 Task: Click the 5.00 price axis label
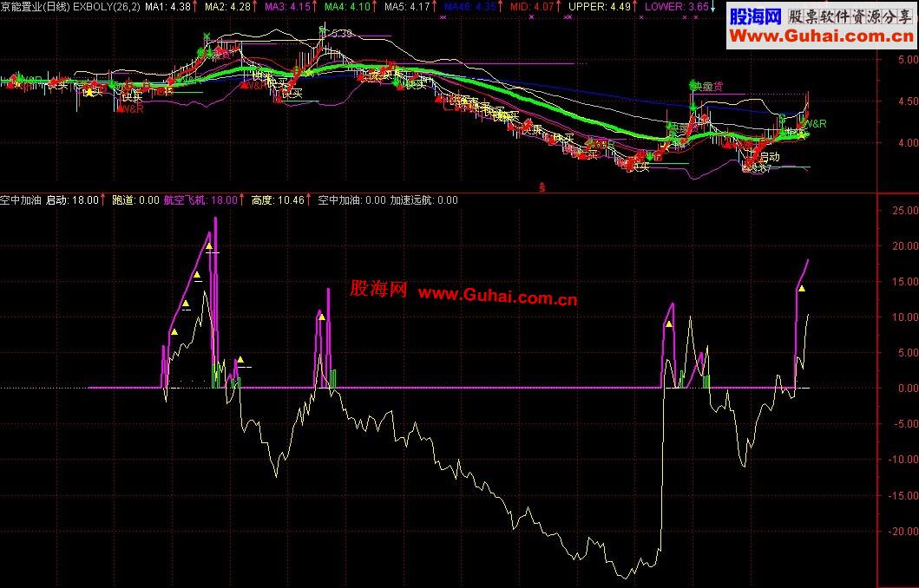(908, 60)
